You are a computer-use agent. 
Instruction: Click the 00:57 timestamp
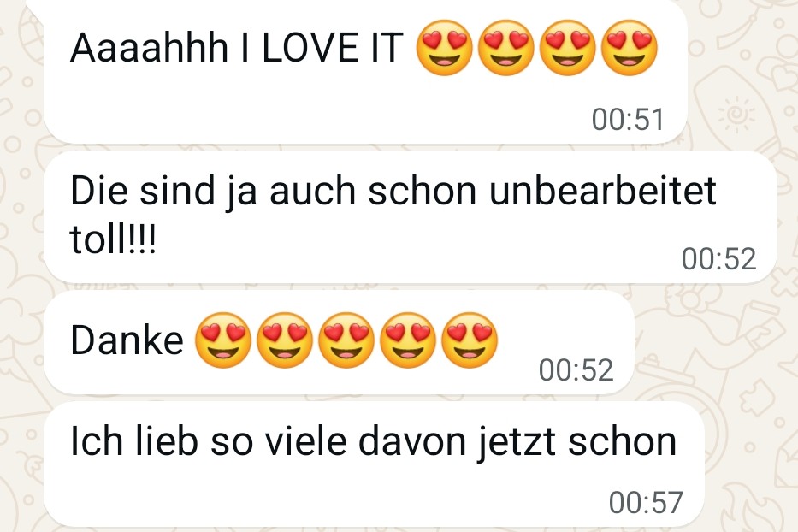pos(646,502)
